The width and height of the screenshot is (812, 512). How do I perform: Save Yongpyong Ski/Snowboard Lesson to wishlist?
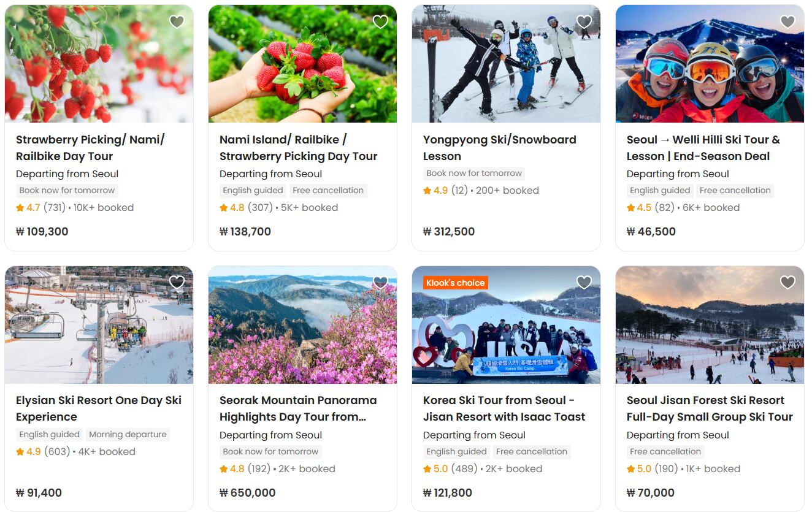point(584,22)
